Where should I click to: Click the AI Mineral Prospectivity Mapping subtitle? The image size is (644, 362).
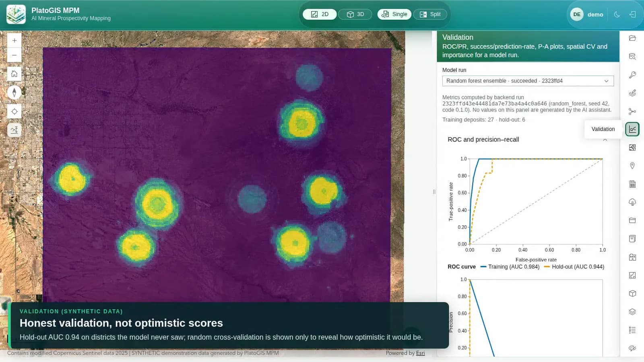point(71,18)
